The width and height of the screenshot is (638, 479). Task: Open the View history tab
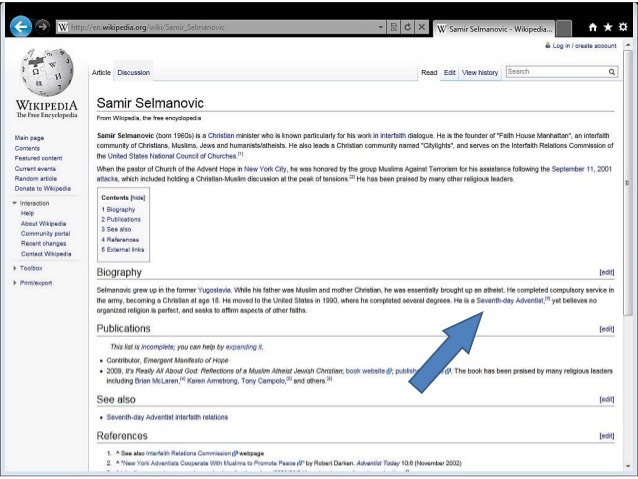click(480, 72)
